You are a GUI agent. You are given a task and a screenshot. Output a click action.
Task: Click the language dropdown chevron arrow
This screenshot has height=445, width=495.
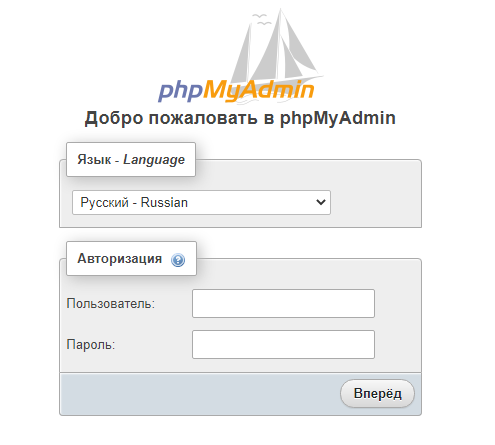[321, 202]
